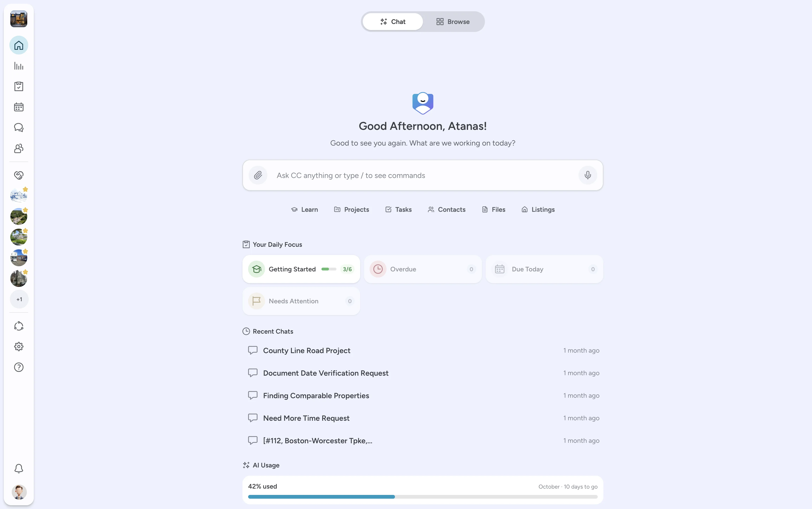Click the Files shortcut
Screen dimensions: 812x509
[493, 209]
